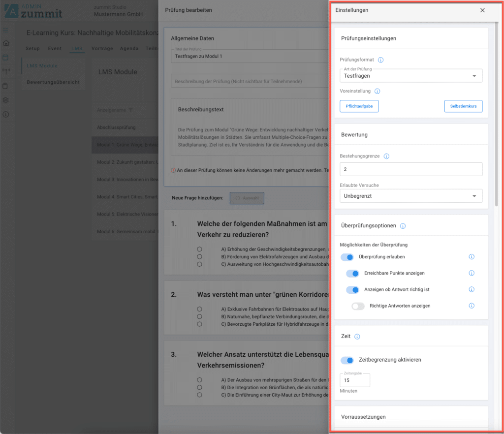Enable Richtige Antworten anzeigen toggle
The width and height of the screenshot is (504, 434).
[358, 306]
